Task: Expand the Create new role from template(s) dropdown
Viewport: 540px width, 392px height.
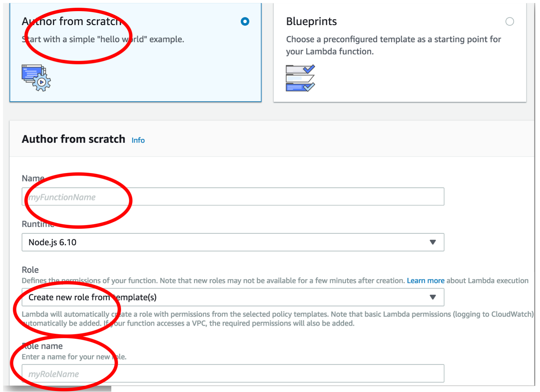Action: [233, 297]
